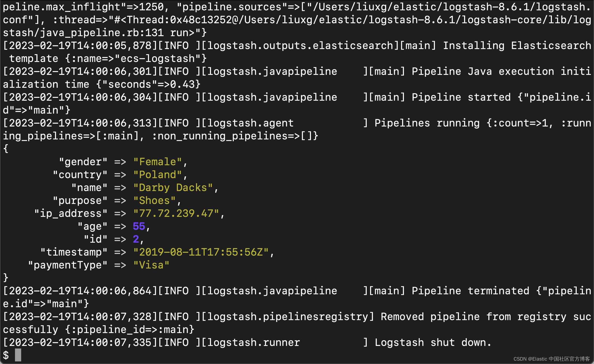Click the "Pipeline terminated" log text

[470, 291]
